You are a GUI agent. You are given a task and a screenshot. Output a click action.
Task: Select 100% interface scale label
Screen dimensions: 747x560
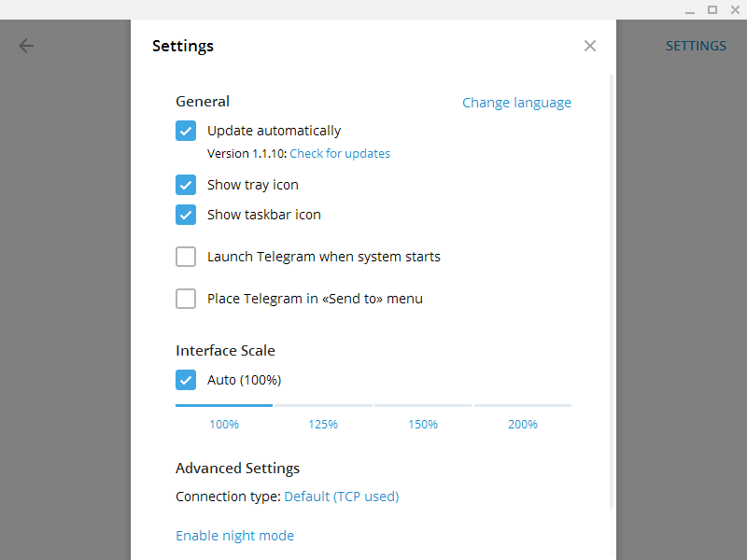coord(224,425)
